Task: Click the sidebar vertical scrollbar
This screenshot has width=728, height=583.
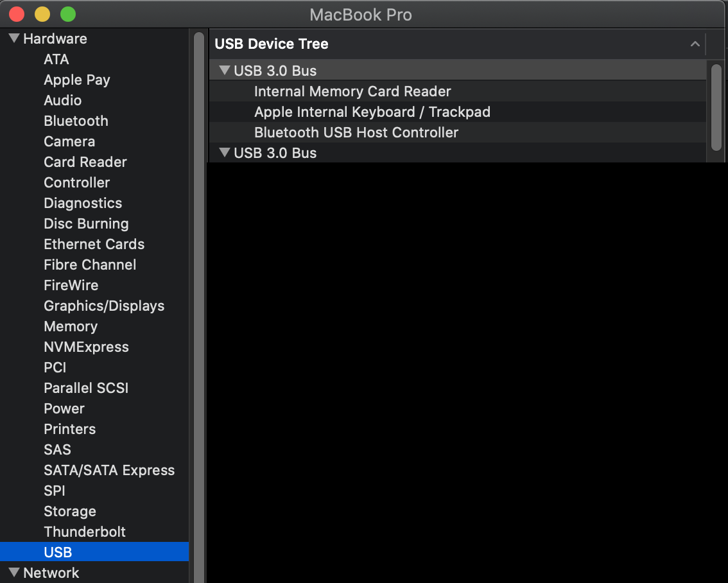Action: tap(199, 306)
